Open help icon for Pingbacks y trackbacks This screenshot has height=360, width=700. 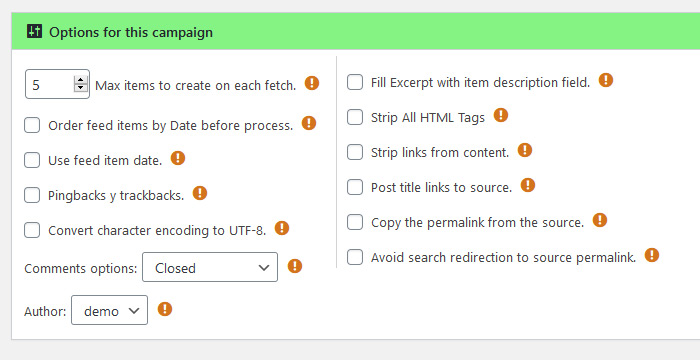click(200, 193)
